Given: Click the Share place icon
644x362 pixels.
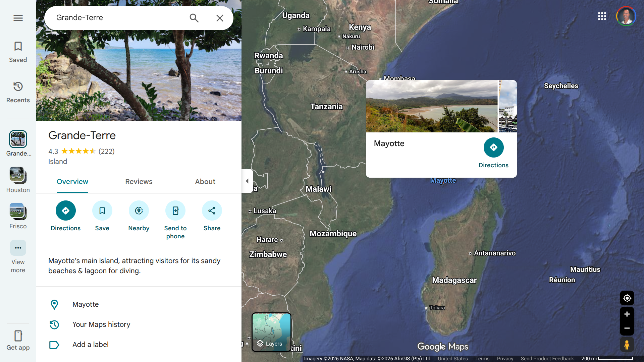Looking at the screenshot, I should (212, 211).
